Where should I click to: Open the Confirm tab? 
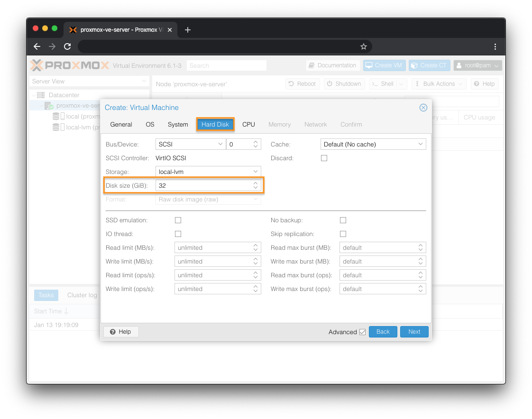(x=351, y=125)
